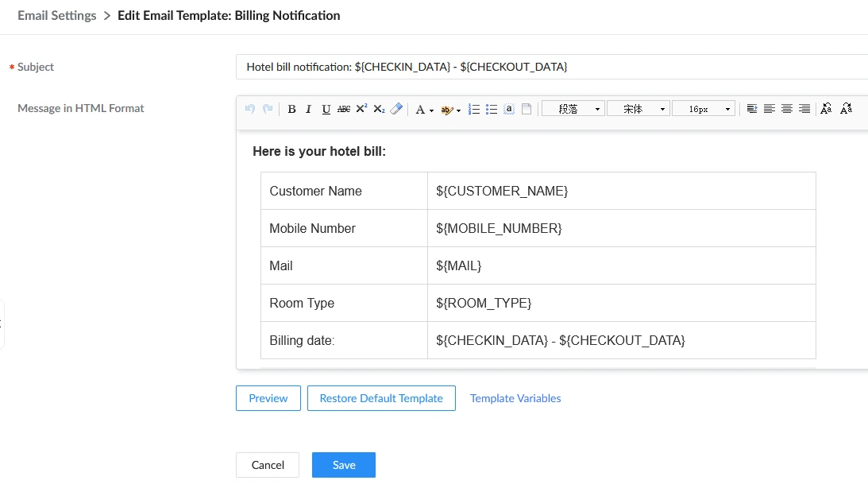Image resolution: width=868 pixels, height=488 pixels.
Task: Open the Template Variables link
Action: coord(515,398)
